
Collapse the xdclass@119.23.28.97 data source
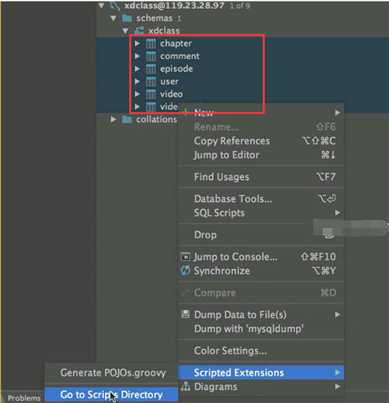[102, 5]
